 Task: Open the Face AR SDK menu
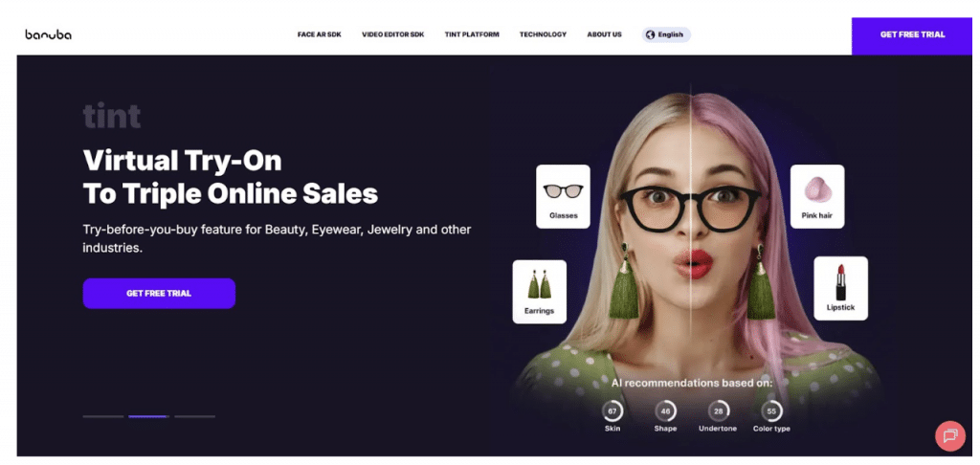pyautogui.click(x=320, y=35)
